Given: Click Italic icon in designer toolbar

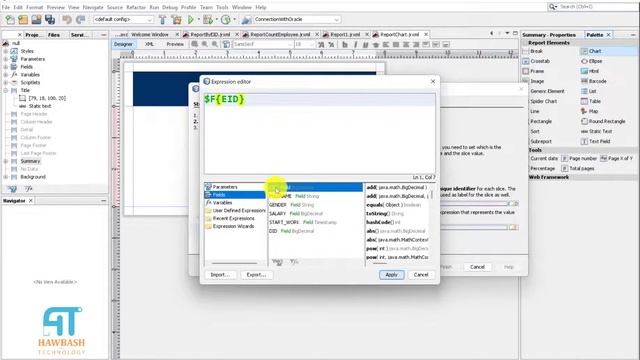Looking at the screenshot, I should [x=355, y=44].
